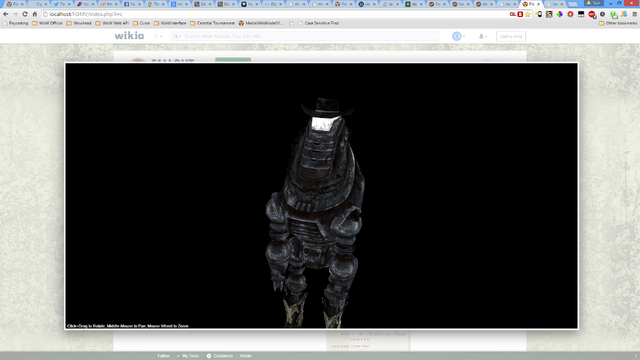Image resolution: width=640 pixels, height=360 pixels.
Task: Open the Curse bookmark folder
Action: 142,23
